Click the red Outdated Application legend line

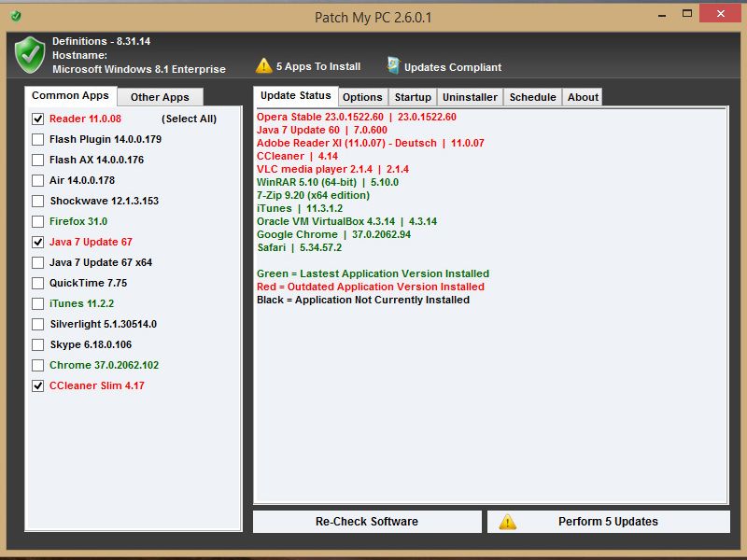(x=371, y=287)
